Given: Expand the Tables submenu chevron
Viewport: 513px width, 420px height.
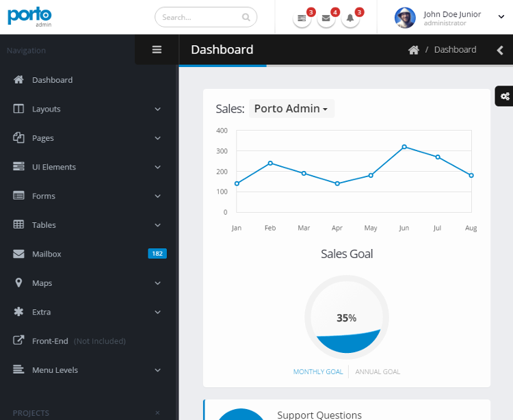Looking at the screenshot, I should [158, 225].
